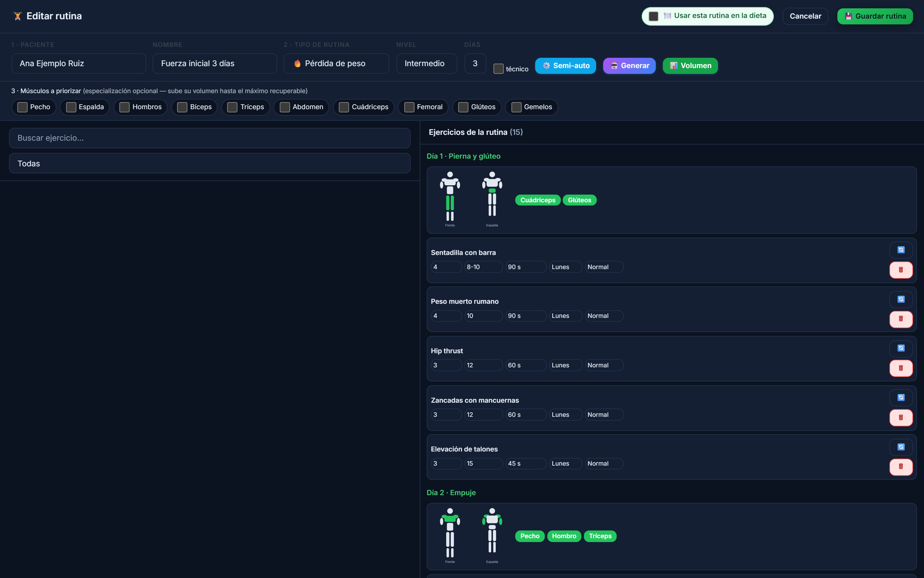Click the Volumen button
This screenshot has width=924, height=578.
(690, 66)
